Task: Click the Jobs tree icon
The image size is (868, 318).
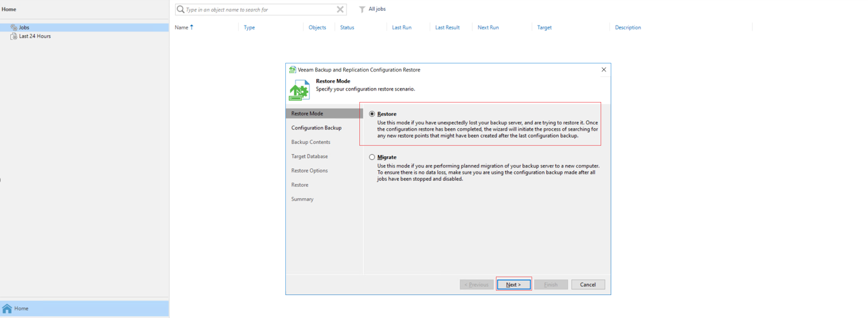Action: point(14,27)
